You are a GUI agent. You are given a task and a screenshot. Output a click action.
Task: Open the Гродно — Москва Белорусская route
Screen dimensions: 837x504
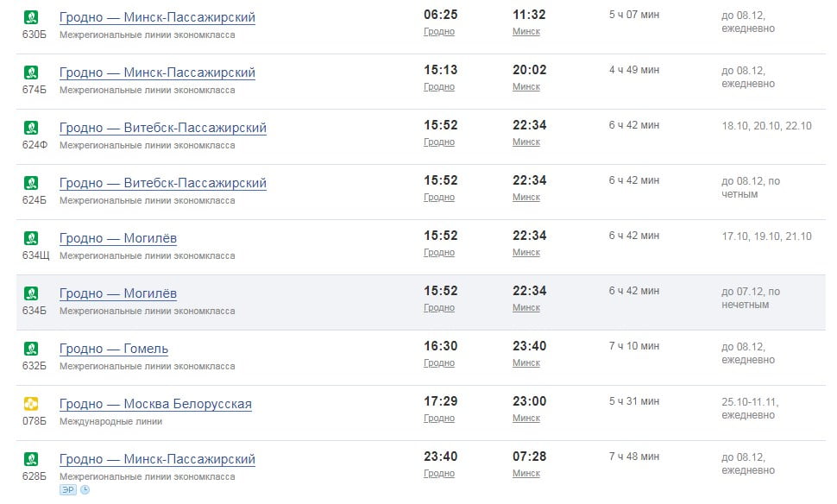coord(155,404)
